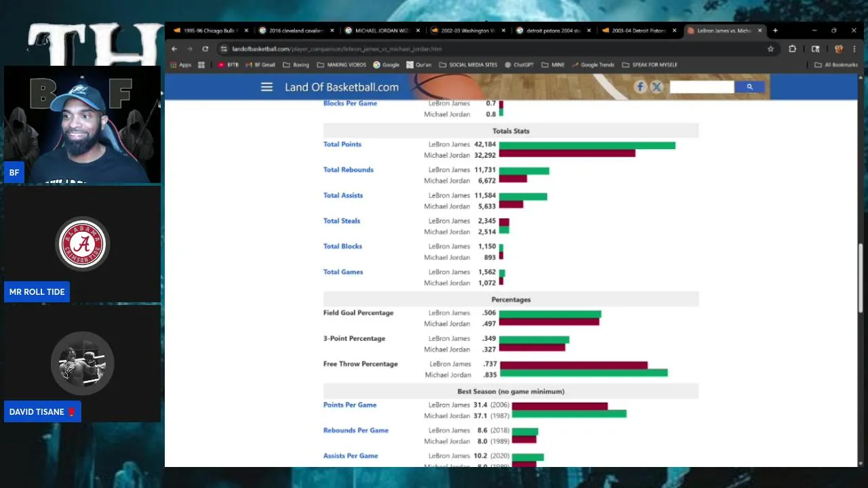Open Total Blocks stat link
This screenshot has height=488, width=868.
(342, 247)
